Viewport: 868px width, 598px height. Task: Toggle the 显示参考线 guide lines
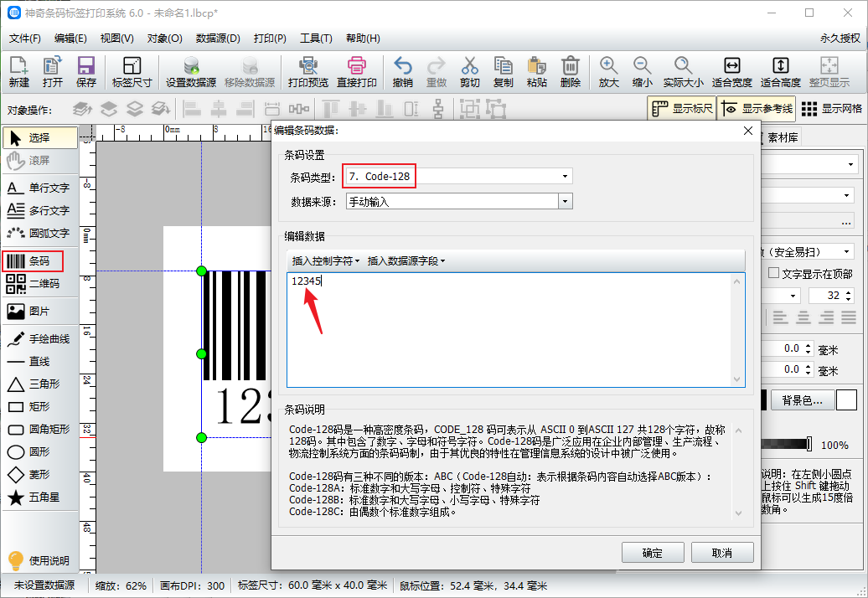click(757, 108)
